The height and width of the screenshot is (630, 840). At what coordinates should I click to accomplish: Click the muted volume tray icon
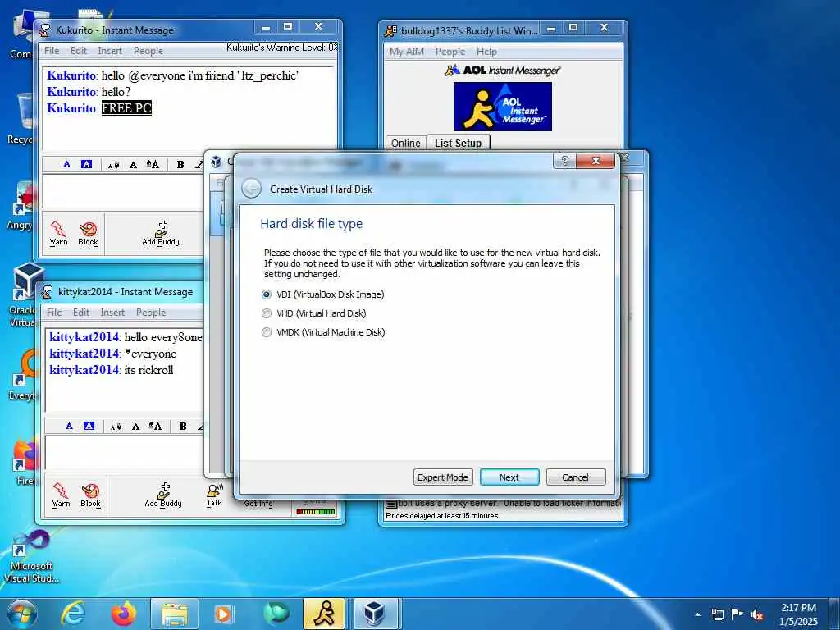click(757, 614)
